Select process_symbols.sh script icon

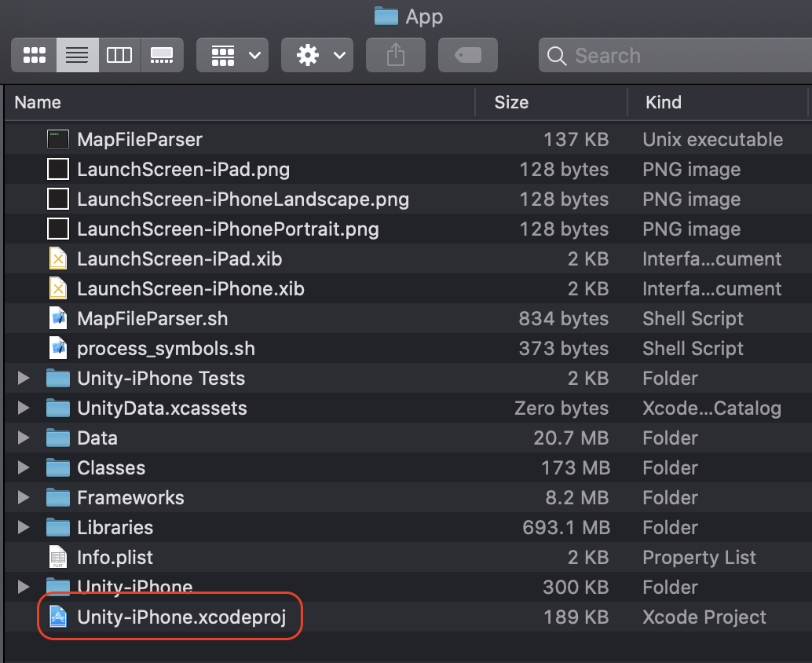58,348
